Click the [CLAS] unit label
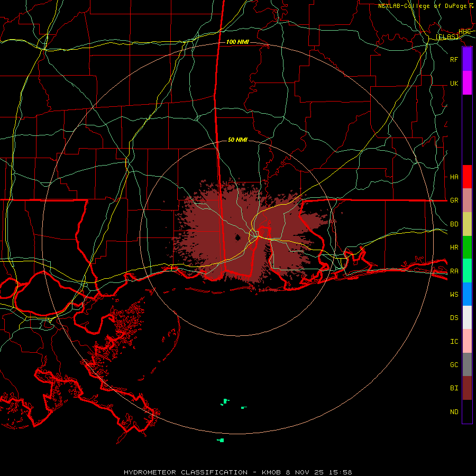The image size is (476, 476). coord(447,37)
